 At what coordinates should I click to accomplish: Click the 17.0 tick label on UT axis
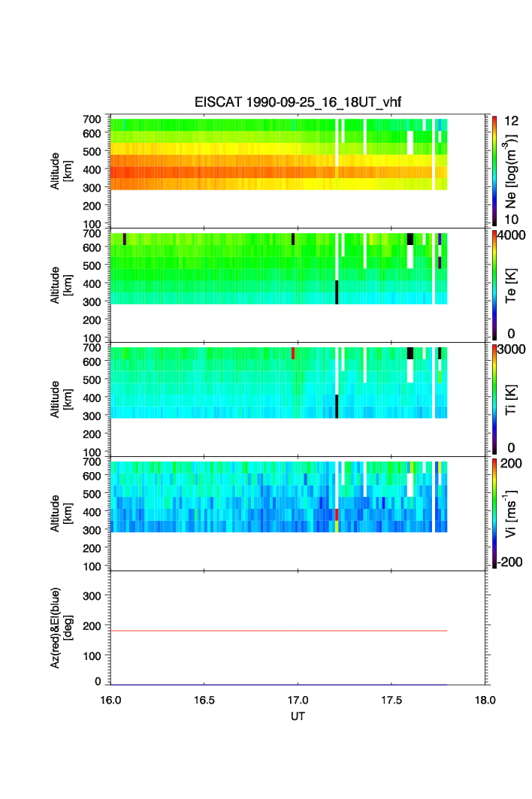(x=298, y=700)
